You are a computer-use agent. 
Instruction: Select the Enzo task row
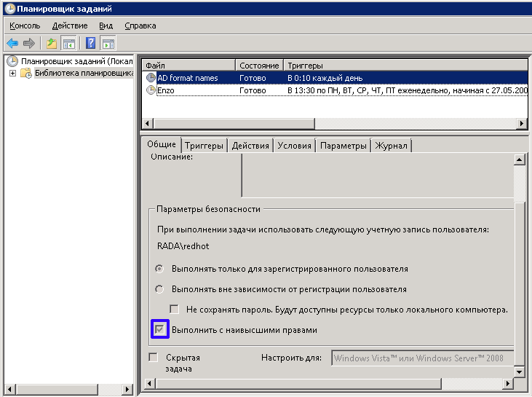[336, 90]
